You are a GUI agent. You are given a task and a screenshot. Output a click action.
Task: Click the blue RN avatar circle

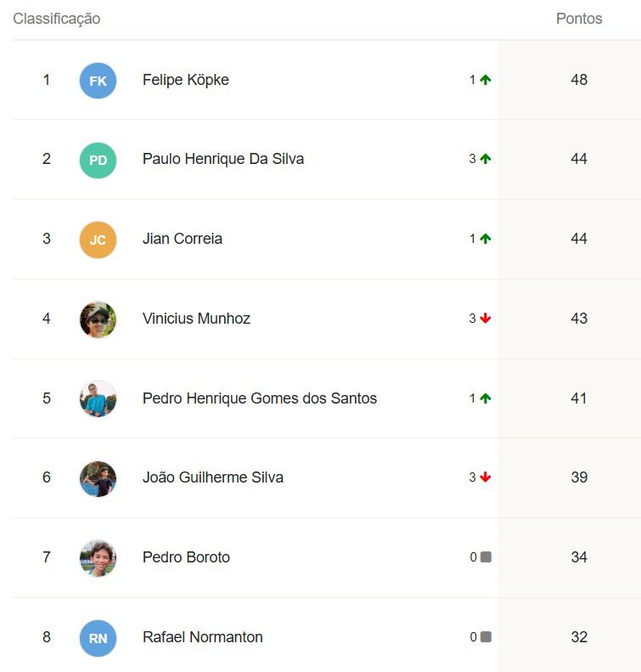point(98,639)
